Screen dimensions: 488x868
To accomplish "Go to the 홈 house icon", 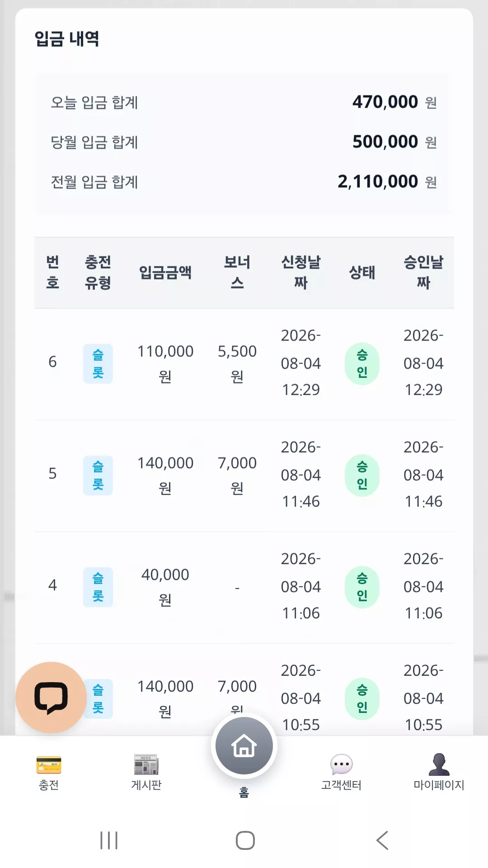I will tap(244, 746).
